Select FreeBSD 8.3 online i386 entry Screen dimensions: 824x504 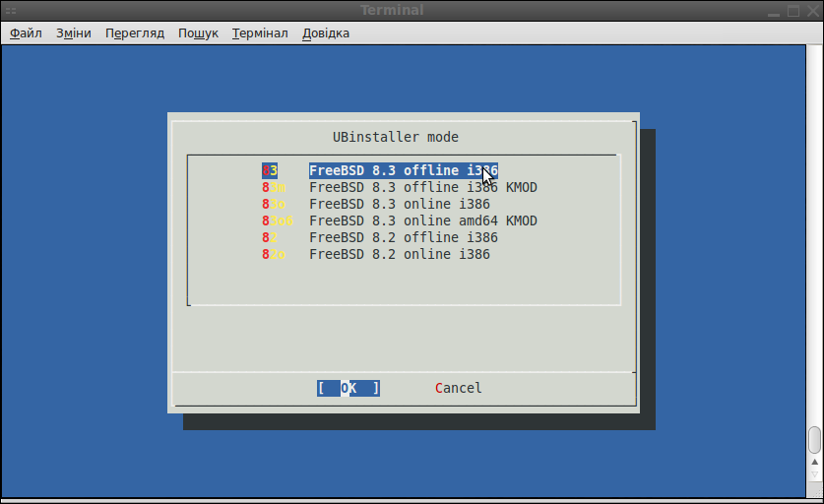(x=400, y=204)
